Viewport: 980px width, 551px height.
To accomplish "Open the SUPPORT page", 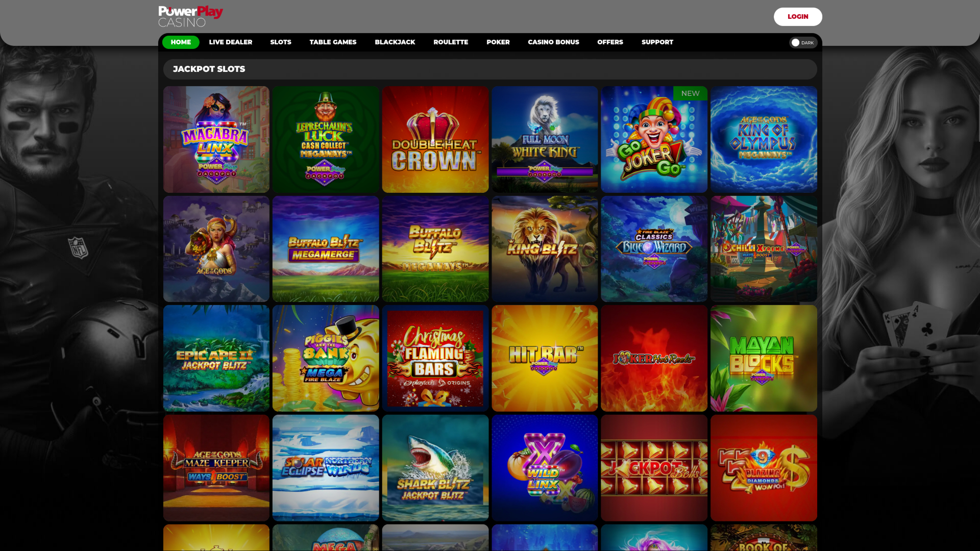I will click(x=657, y=42).
